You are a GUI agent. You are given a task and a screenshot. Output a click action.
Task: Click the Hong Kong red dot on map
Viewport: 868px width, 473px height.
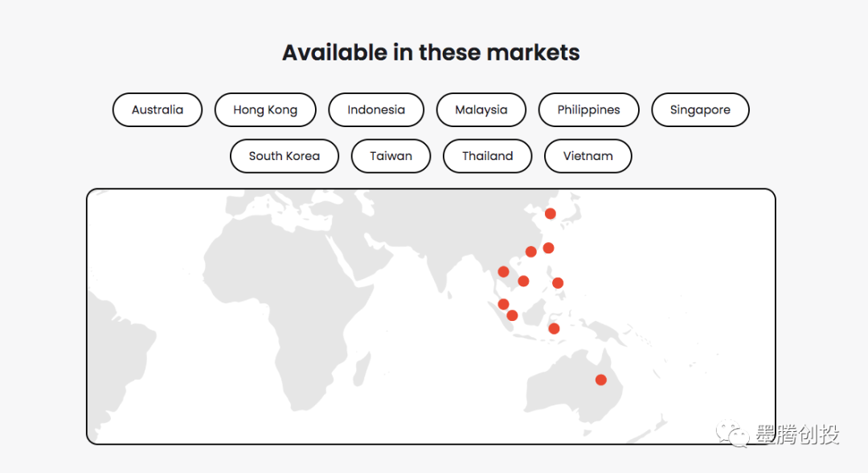530,252
